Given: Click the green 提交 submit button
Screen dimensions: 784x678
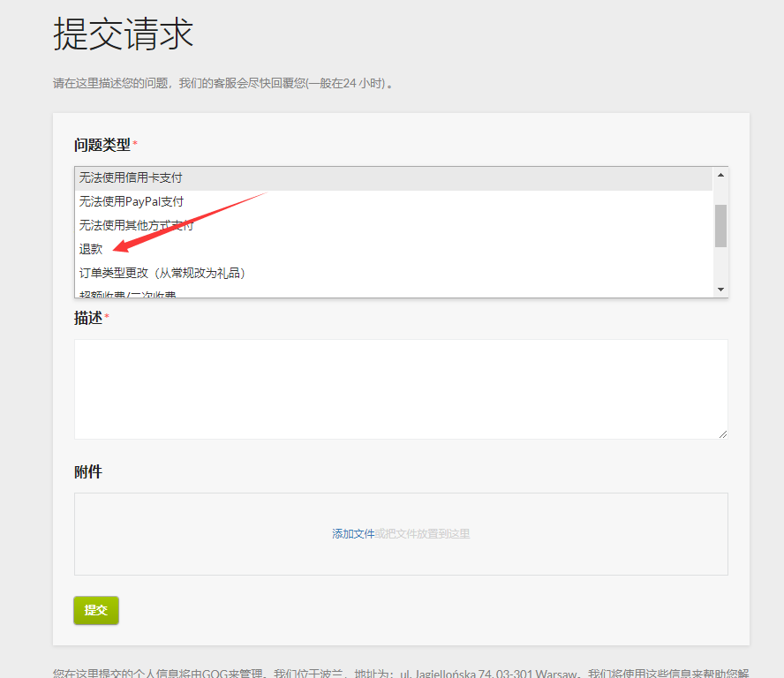Looking at the screenshot, I should [95, 609].
